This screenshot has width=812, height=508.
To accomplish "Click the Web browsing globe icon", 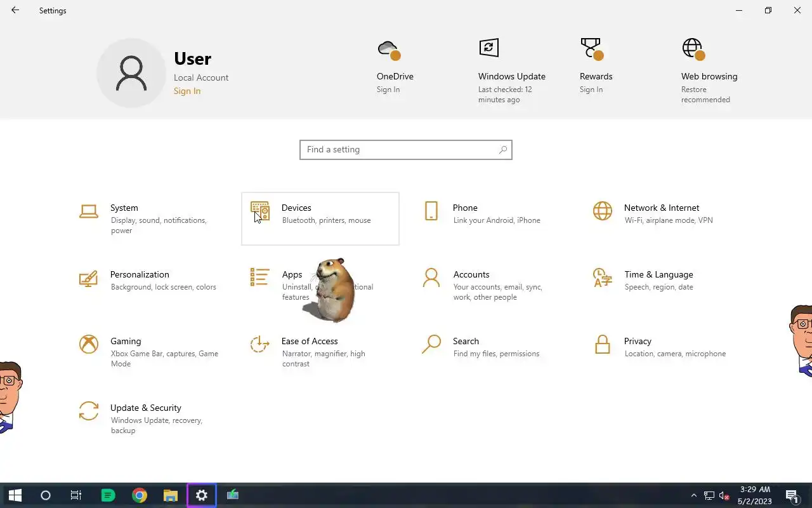I will (693, 49).
